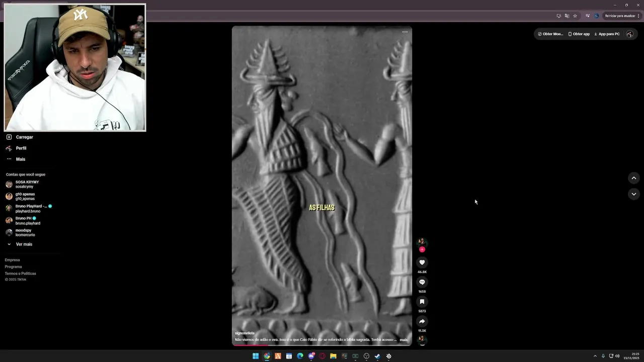Open Carregar upload option in sidebar

pos(20,137)
